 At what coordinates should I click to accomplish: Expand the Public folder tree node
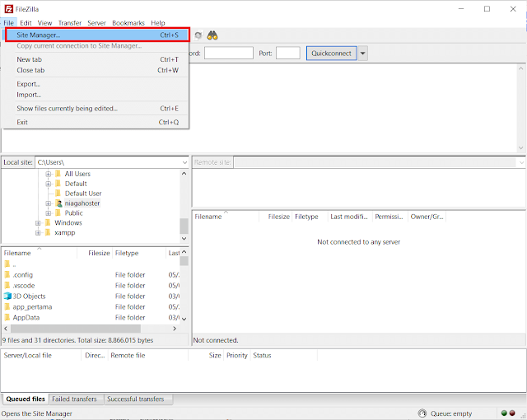click(49, 213)
